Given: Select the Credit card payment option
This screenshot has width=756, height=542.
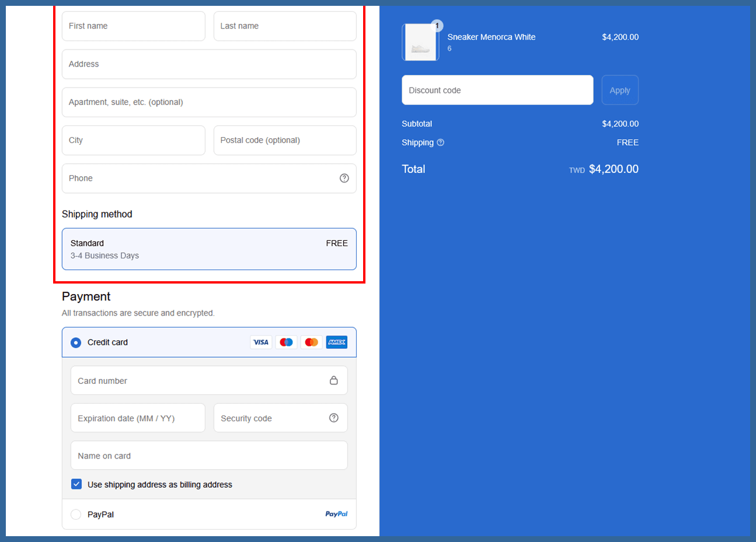Looking at the screenshot, I should click(76, 342).
